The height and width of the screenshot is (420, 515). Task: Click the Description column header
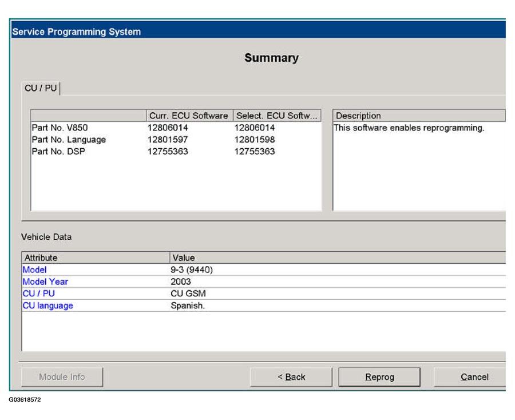[x=419, y=116]
